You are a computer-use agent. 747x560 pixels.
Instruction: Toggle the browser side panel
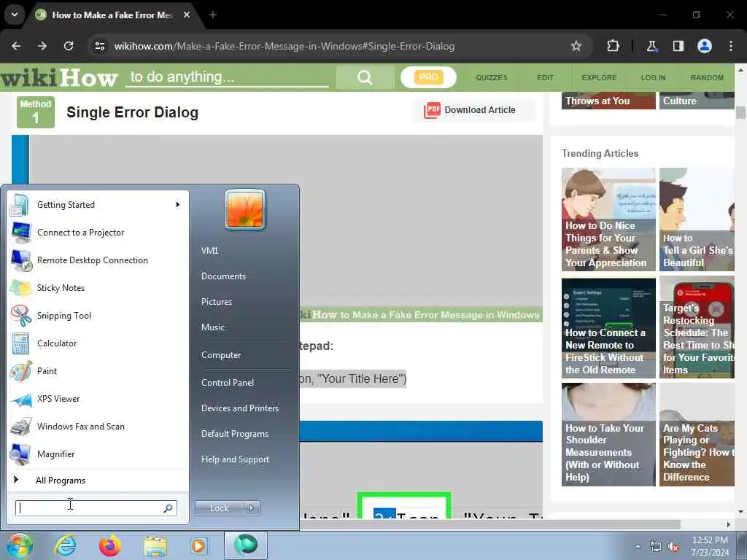tap(678, 46)
